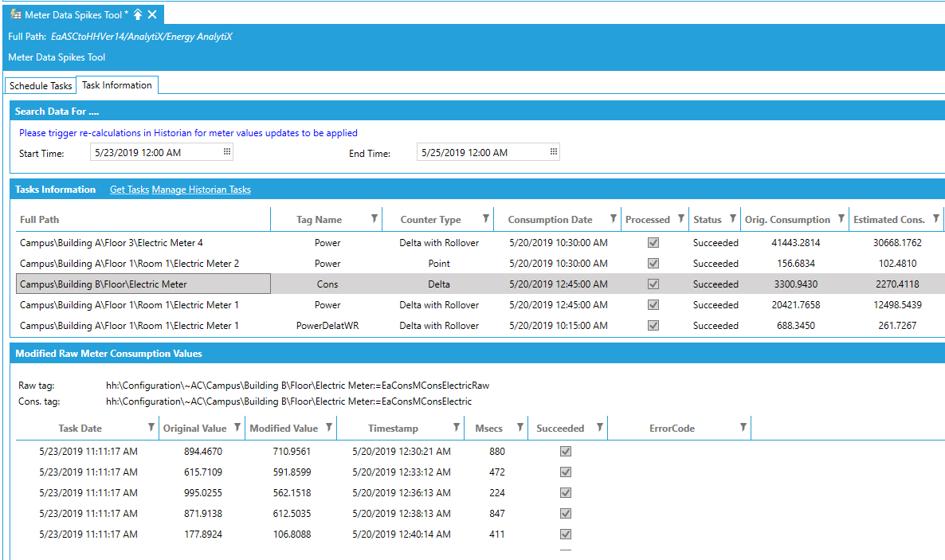Click the Msecs column filter icon
The height and width of the screenshot is (560, 945).
(x=520, y=427)
